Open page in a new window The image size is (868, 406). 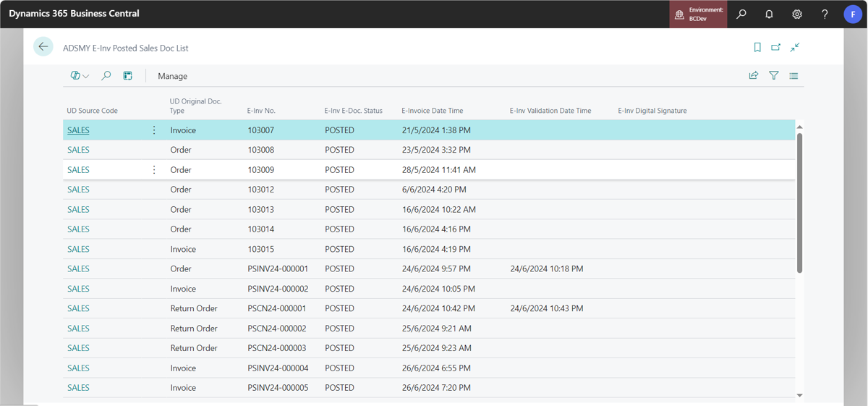click(775, 48)
